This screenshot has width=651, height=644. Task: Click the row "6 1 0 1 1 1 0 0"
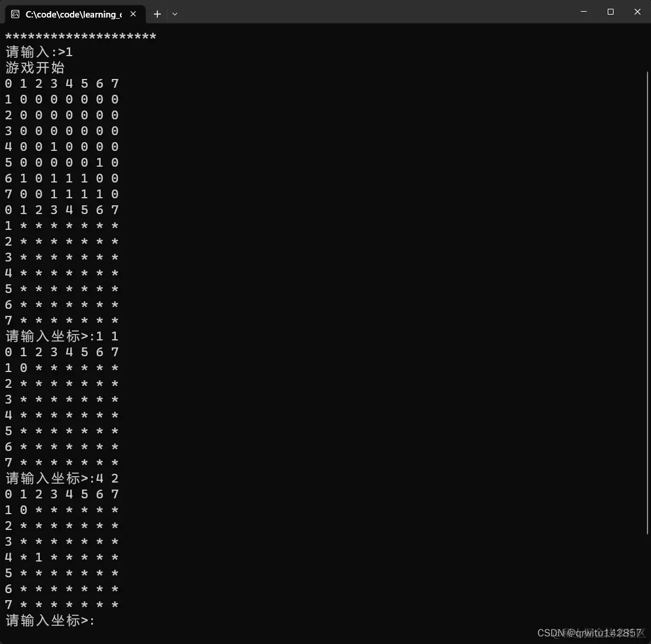(x=62, y=178)
